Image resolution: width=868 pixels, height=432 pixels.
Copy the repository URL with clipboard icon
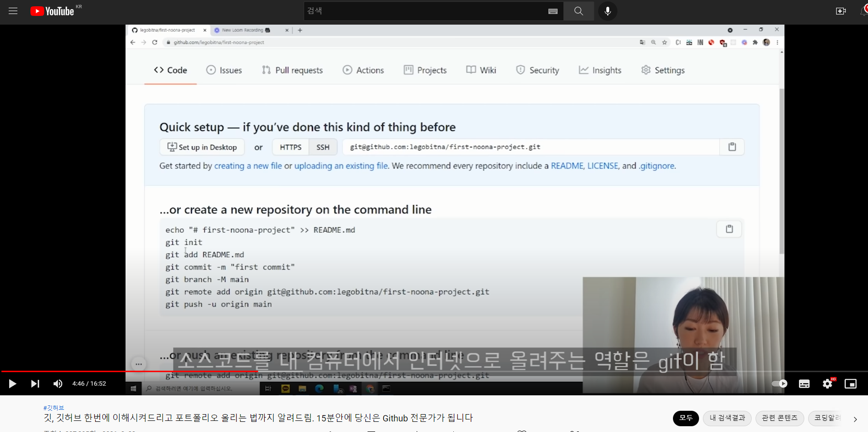pyautogui.click(x=732, y=147)
